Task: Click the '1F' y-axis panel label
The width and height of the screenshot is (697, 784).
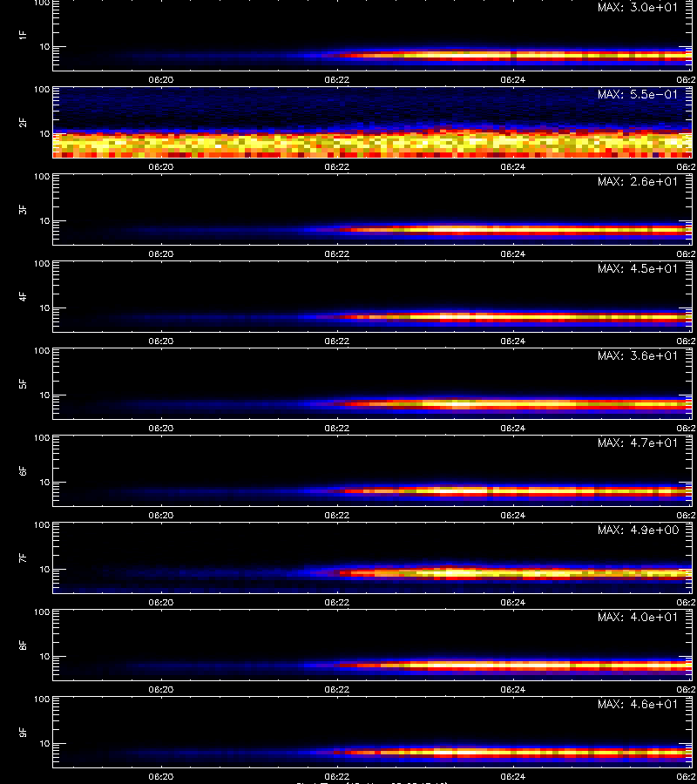Action: click(x=23, y=36)
